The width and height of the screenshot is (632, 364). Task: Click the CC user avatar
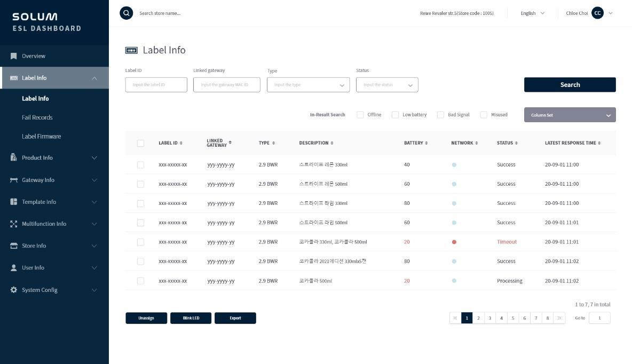[597, 13]
